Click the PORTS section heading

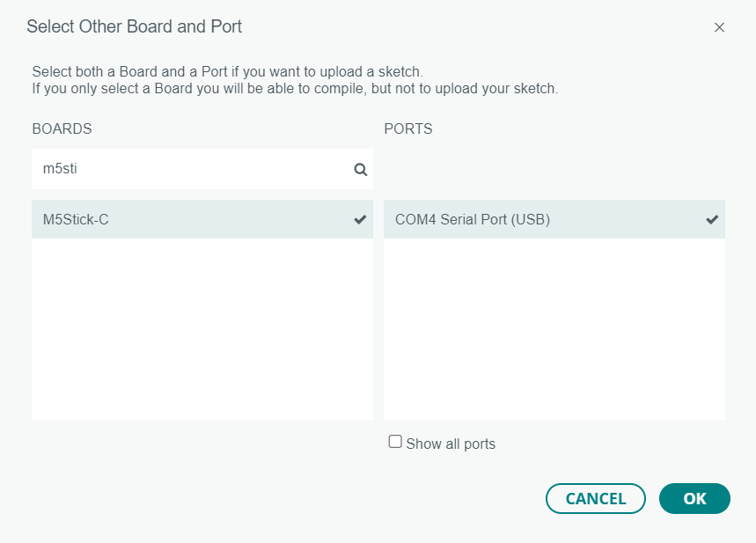pyautogui.click(x=408, y=128)
